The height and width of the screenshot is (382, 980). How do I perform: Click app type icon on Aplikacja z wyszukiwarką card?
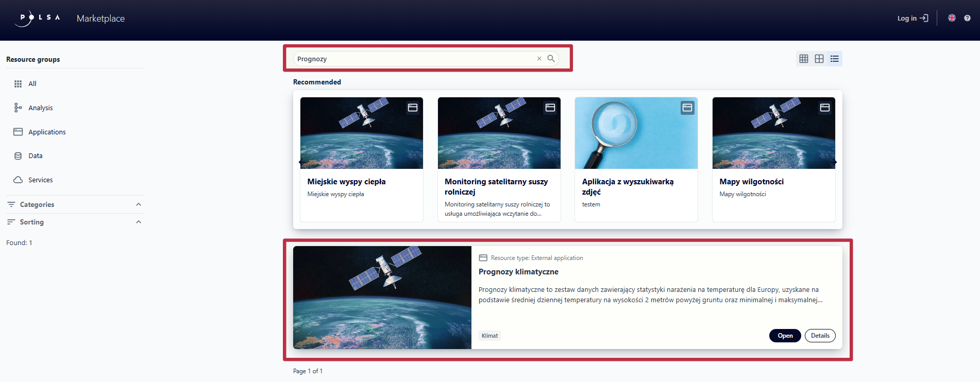pyautogui.click(x=687, y=108)
